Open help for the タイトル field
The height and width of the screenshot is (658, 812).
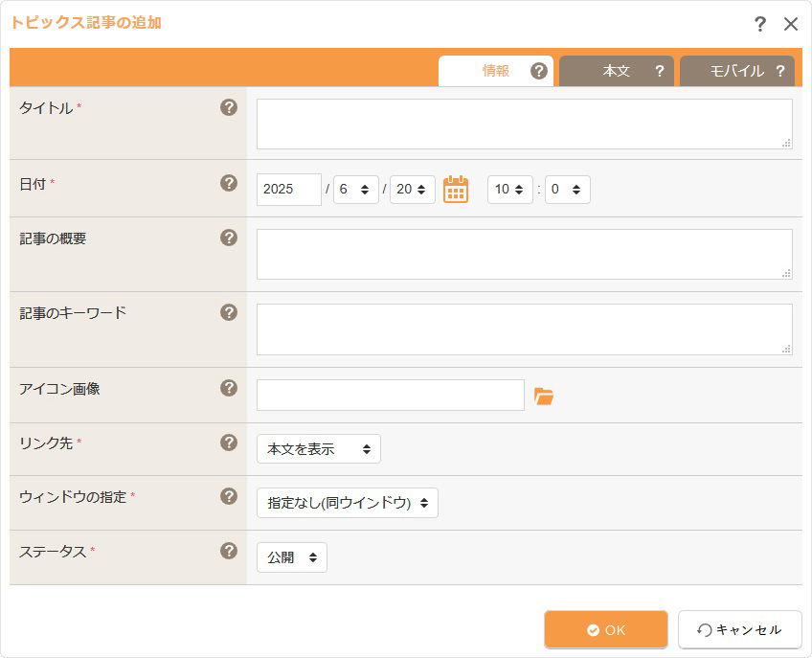pyautogui.click(x=229, y=107)
